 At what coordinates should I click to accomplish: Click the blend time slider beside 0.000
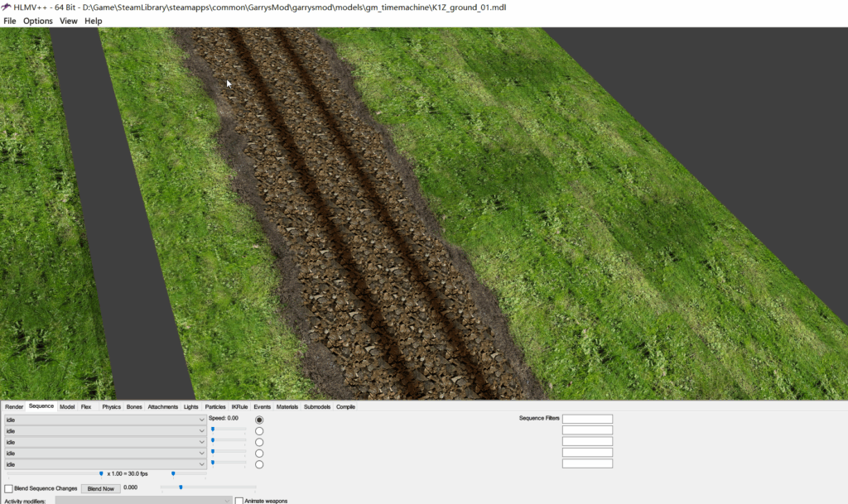point(208,488)
